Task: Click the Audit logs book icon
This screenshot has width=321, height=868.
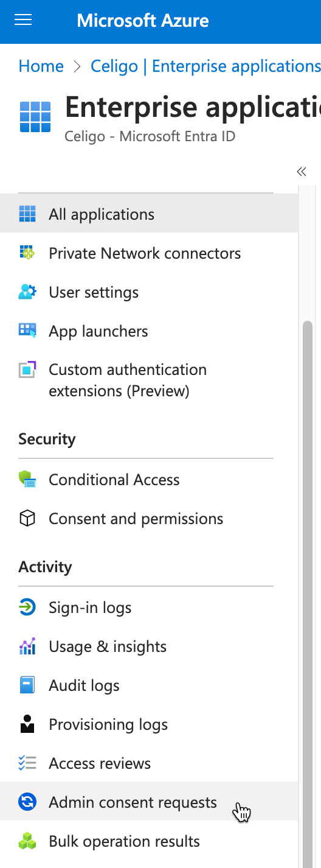Action: tap(27, 685)
